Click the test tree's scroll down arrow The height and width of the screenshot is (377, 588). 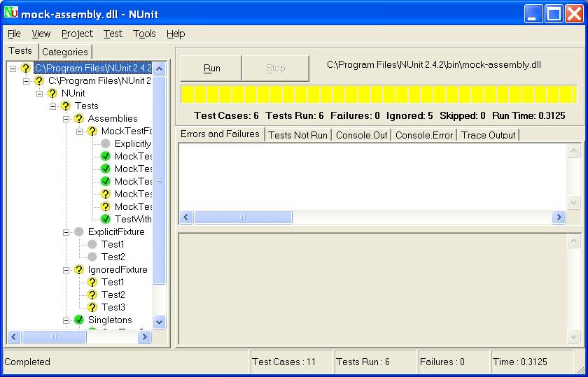click(160, 322)
